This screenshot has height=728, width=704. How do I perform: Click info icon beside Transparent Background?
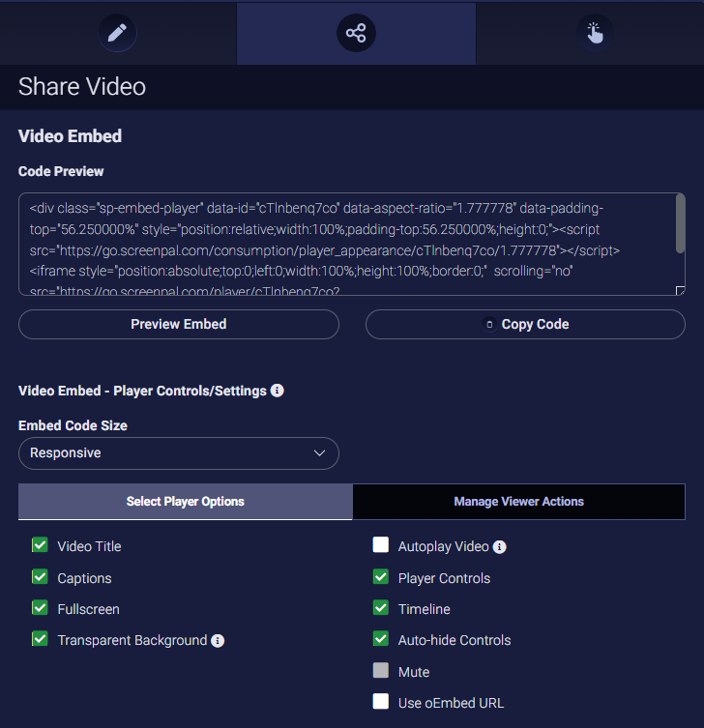tap(218, 641)
